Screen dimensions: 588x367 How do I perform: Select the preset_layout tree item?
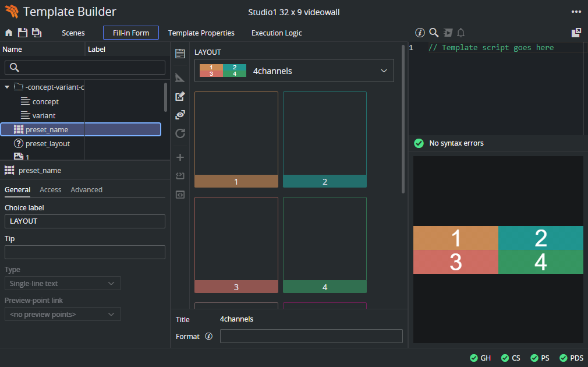47,144
